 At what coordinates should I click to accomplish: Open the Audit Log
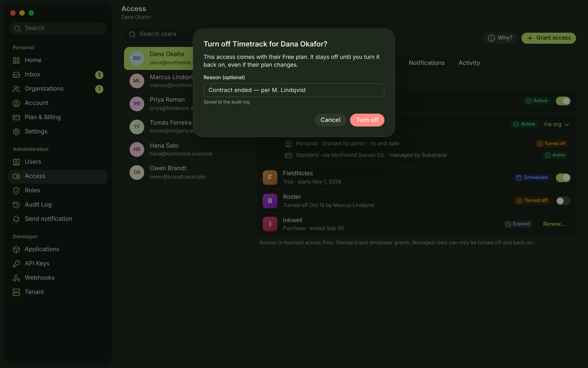click(58, 205)
